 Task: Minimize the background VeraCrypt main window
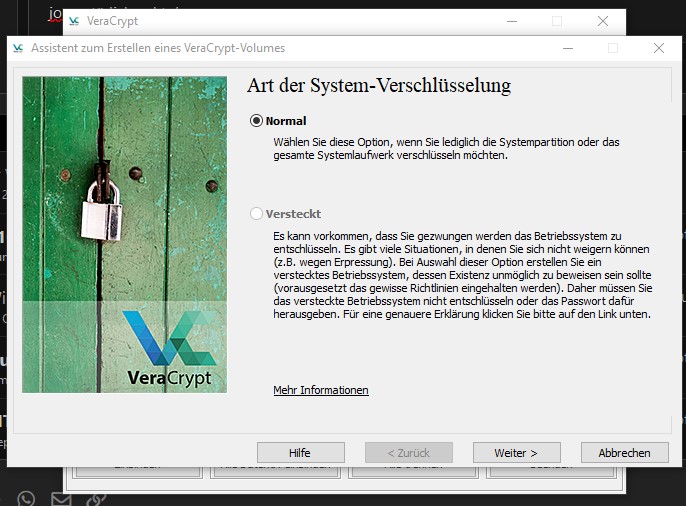coord(512,21)
